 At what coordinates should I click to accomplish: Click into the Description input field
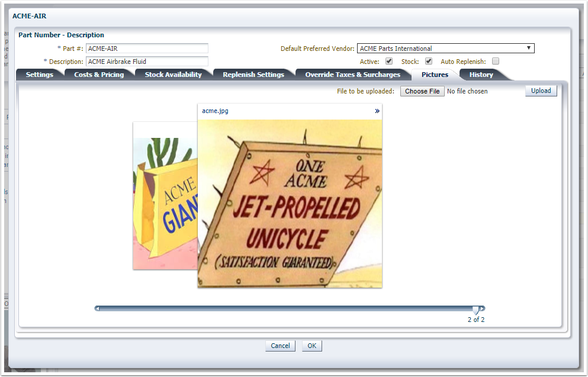coord(147,62)
